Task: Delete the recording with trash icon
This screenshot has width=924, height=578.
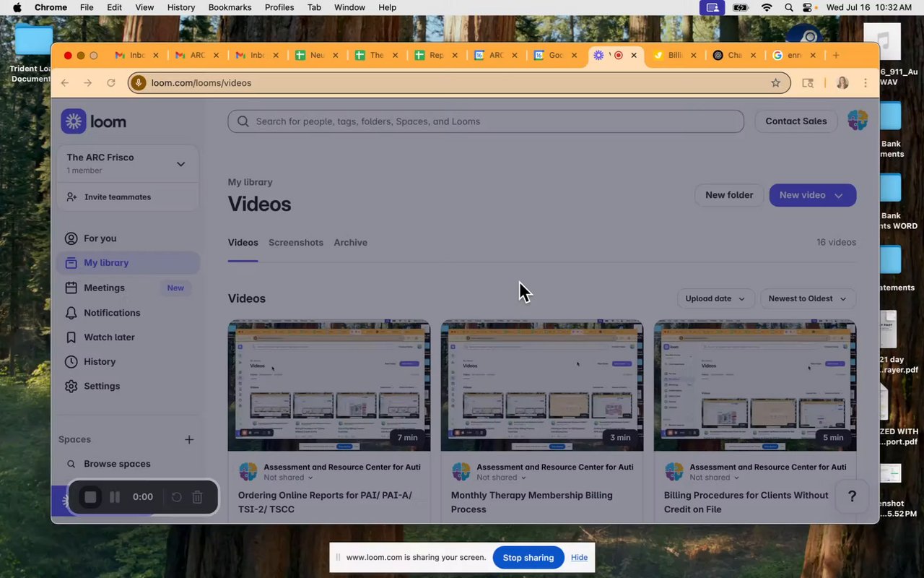Action: click(197, 497)
